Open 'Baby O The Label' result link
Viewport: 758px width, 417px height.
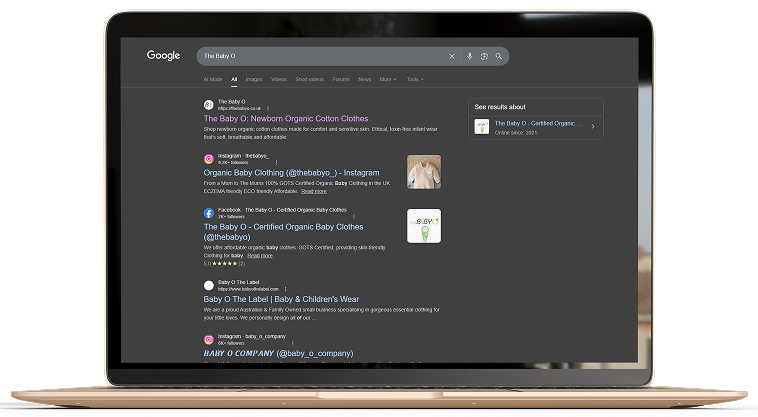280,299
